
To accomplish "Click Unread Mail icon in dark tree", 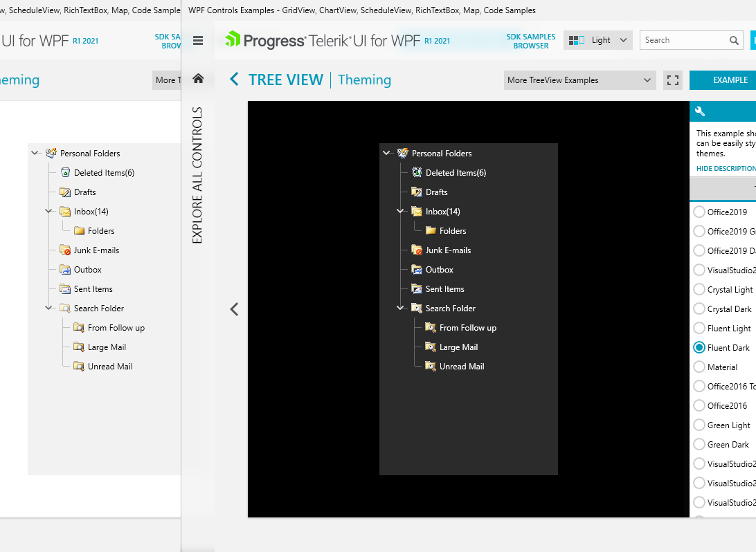I will tap(431, 366).
